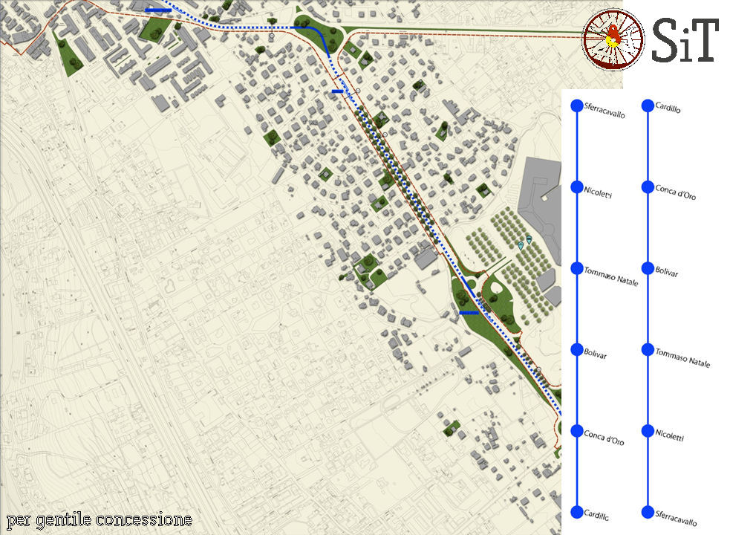Screen dimensions: 756x535
Task: Click 'Bolivar' label on Cardillo-to-Sferracavallo route
Action: [667, 272]
